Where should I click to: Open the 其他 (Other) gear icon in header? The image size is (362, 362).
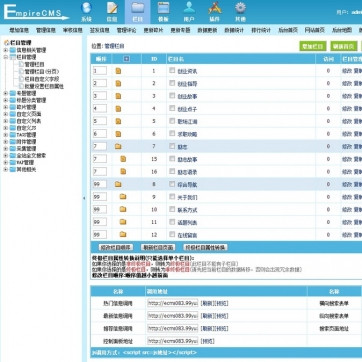click(240, 8)
